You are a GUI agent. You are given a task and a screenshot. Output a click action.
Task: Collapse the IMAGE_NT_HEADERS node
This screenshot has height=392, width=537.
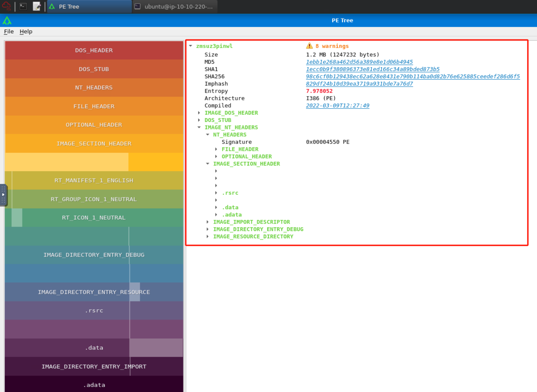click(x=199, y=127)
